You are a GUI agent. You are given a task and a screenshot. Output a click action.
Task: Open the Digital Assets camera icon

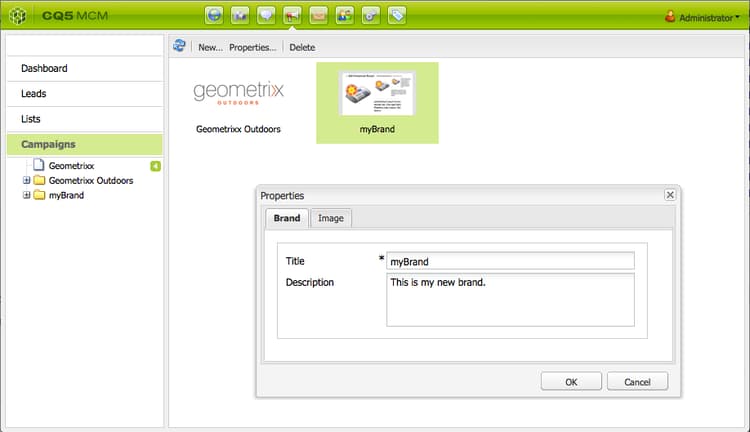pyautogui.click(x=240, y=15)
